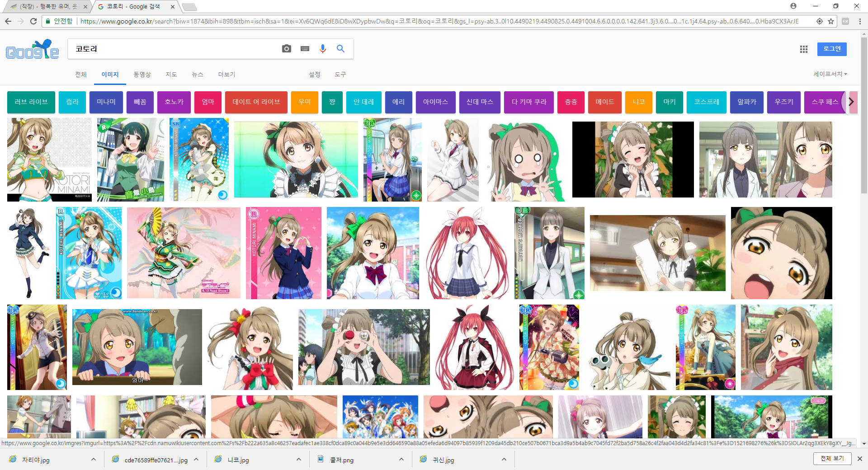The height and width of the screenshot is (470, 868).
Task: Open options for 자리야.jpg download
Action: pos(94,460)
